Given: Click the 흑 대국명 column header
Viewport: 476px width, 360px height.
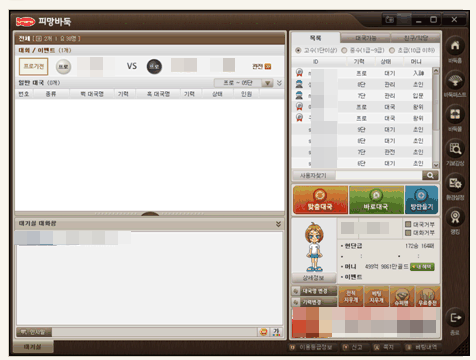Looking at the screenshot, I should pos(158,94).
